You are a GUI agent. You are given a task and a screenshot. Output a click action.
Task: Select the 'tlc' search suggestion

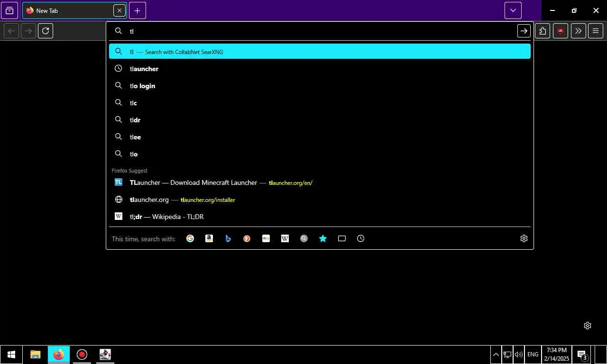click(320, 103)
